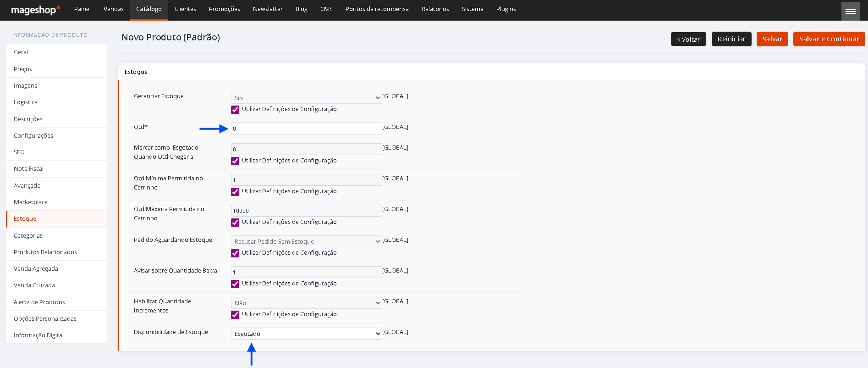Select the SEO sidebar tab
868x368 pixels.
coord(56,152)
